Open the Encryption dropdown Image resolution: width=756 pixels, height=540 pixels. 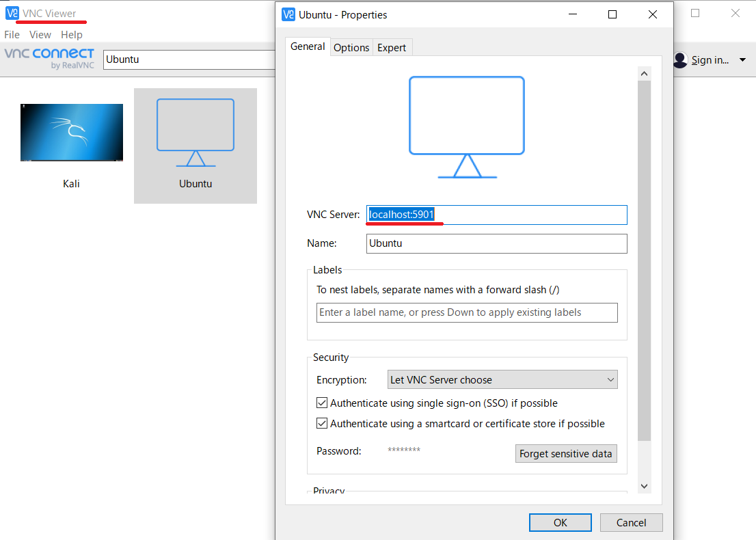(502, 379)
